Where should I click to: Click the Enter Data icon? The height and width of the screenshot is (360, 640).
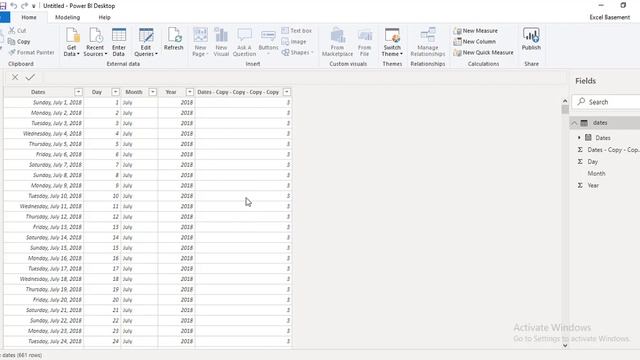pos(119,42)
